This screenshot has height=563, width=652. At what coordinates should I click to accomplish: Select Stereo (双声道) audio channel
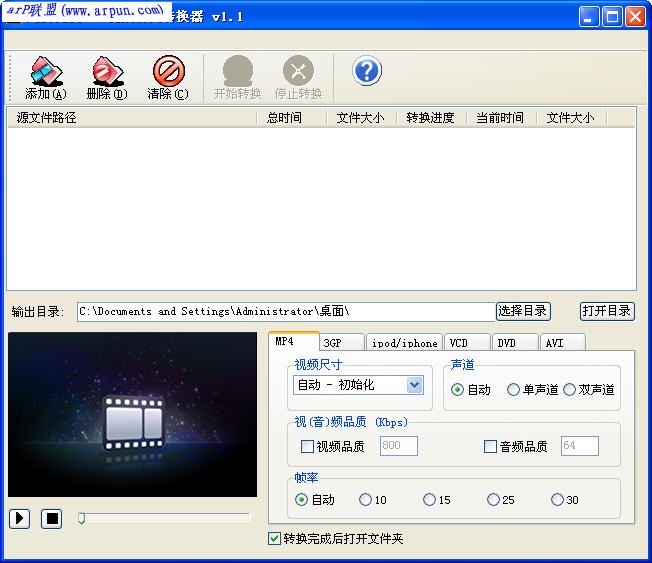569,390
